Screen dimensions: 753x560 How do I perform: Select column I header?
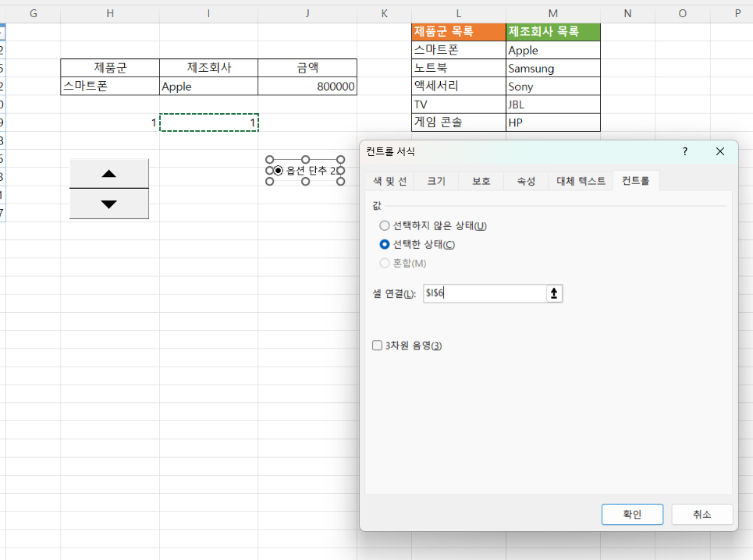tap(208, 13)
